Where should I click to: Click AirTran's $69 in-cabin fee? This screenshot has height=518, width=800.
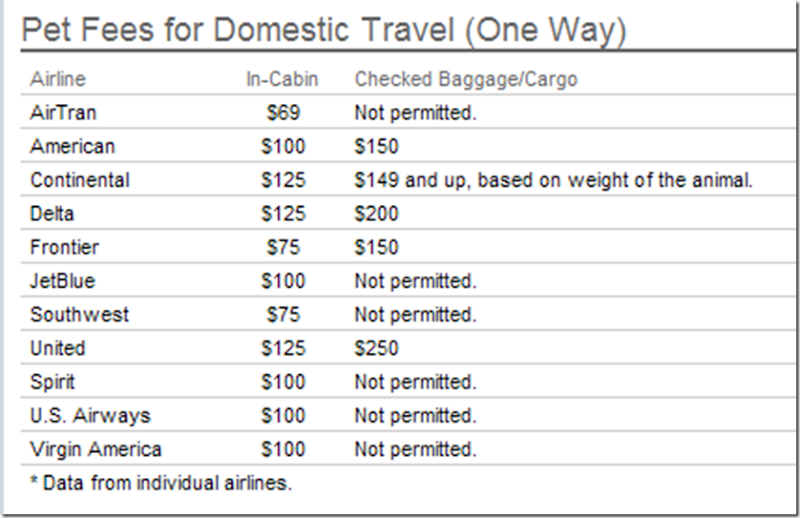tap(283, 113)
